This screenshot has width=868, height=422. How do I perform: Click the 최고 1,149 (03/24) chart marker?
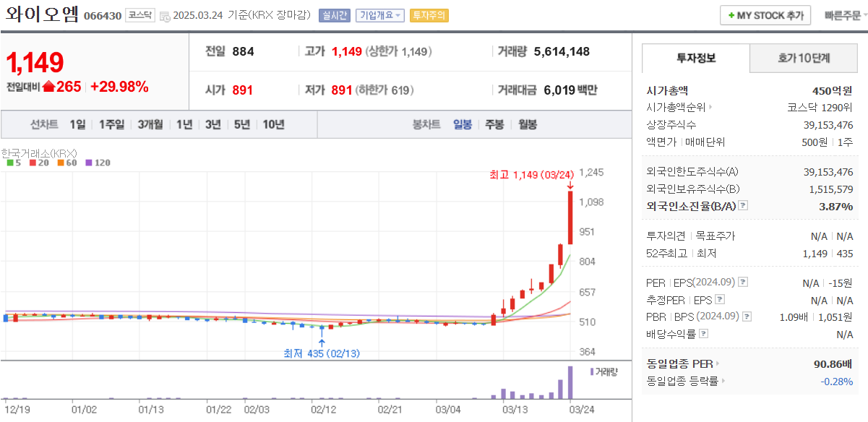click(532, 173)
